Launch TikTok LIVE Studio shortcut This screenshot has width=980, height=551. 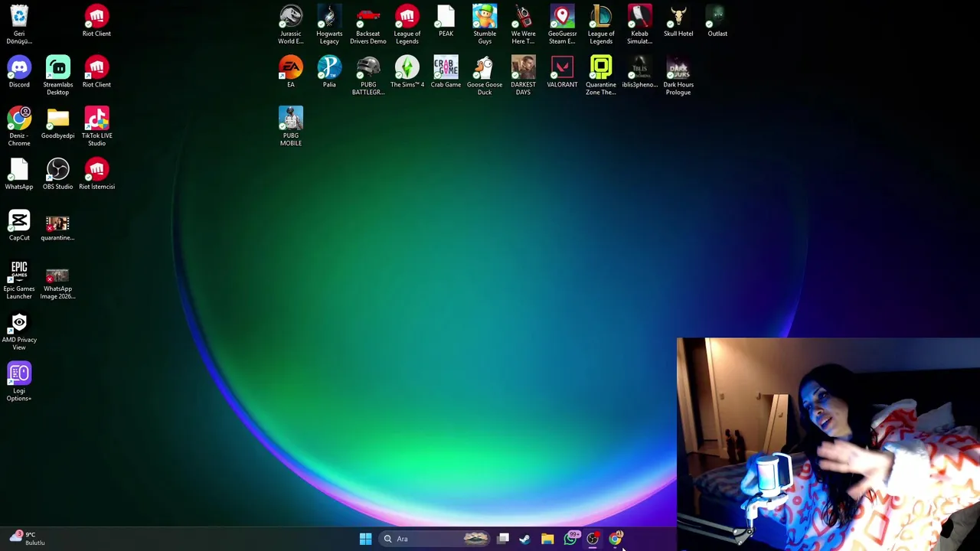click(96, 126)
